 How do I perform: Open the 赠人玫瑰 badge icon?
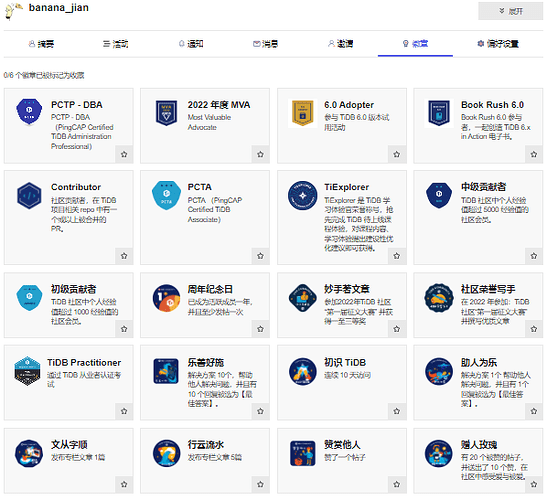coord(439,453)
